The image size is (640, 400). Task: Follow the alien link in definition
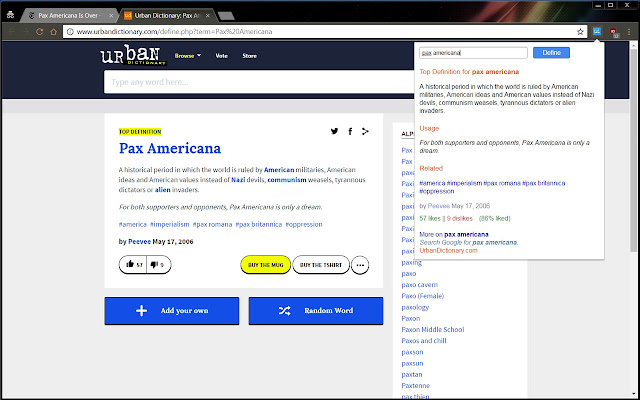(x=162, y=190)
